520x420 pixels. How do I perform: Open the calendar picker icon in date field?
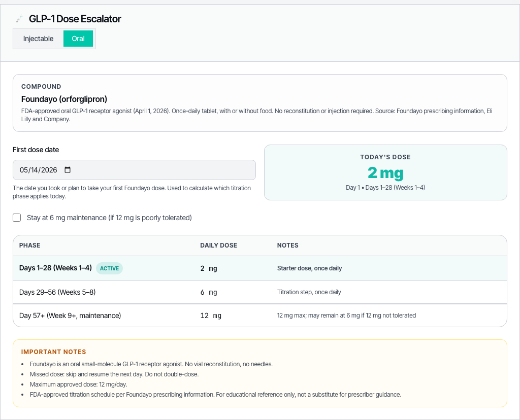(68, 170)
